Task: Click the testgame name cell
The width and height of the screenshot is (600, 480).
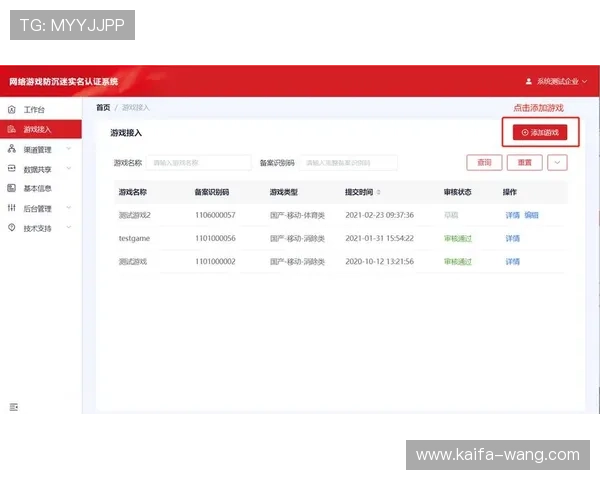Action: (x=134, y=238)
